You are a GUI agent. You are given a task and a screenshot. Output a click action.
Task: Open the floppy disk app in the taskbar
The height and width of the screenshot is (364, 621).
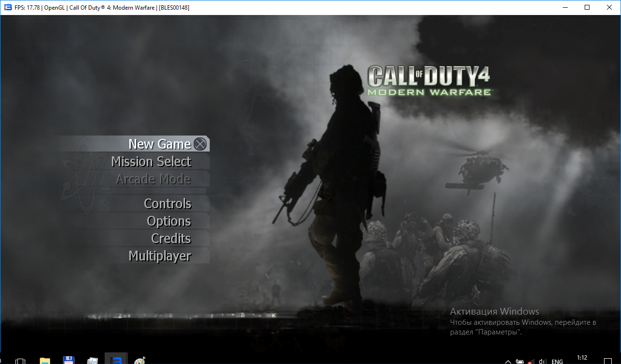tap(69, 361)
